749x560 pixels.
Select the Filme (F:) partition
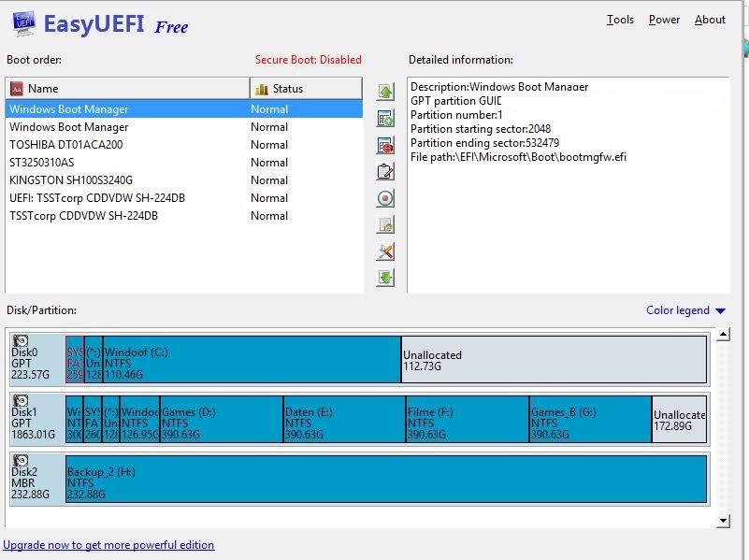pos(468,419)
